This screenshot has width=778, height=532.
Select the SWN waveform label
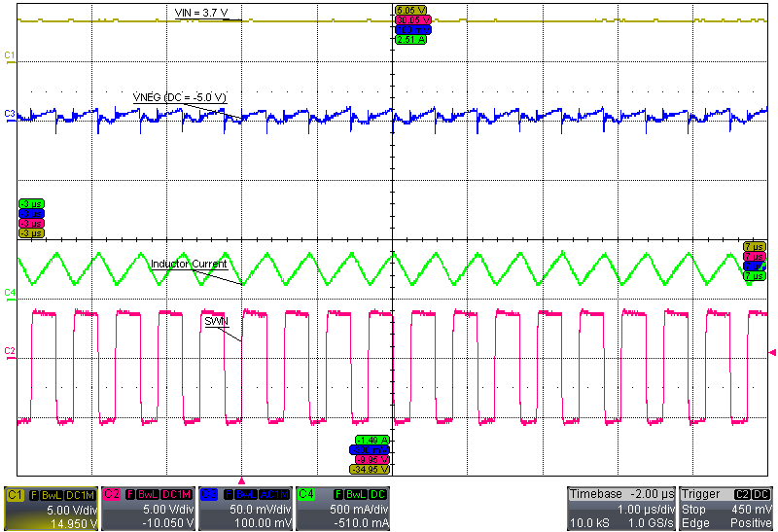pyautogui.click(x=215, y=319)
